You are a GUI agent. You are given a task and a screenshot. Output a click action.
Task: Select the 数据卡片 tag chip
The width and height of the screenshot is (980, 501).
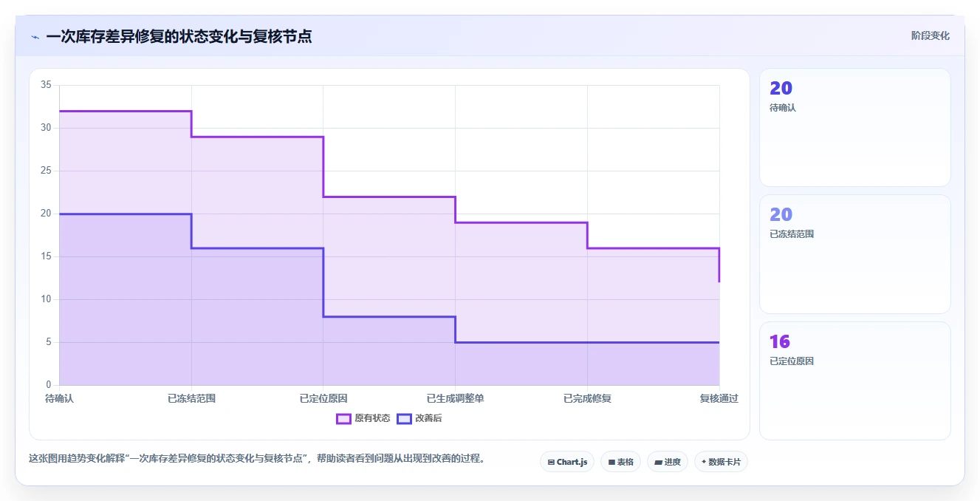pos(721,462)
